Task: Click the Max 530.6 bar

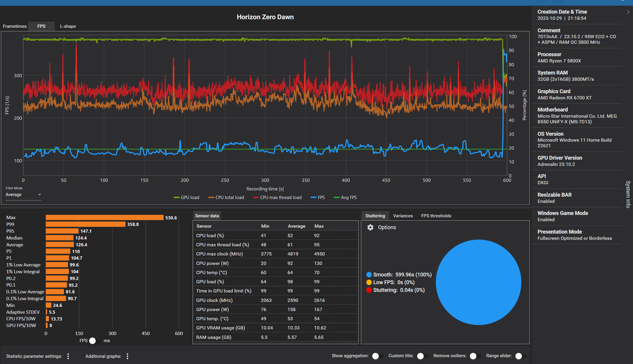Action: tap(105, 218)
